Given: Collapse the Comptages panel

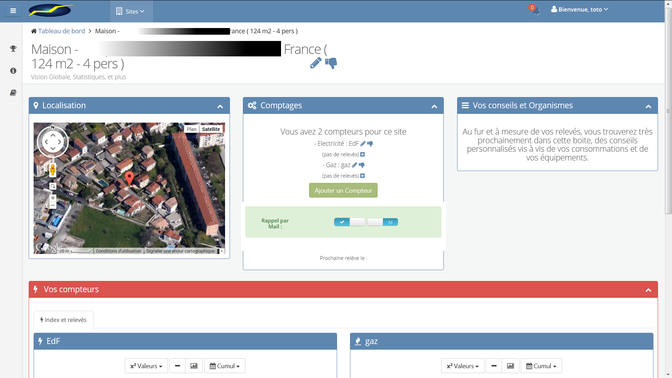Looking at the screenshot, I should tap(434, 106).
